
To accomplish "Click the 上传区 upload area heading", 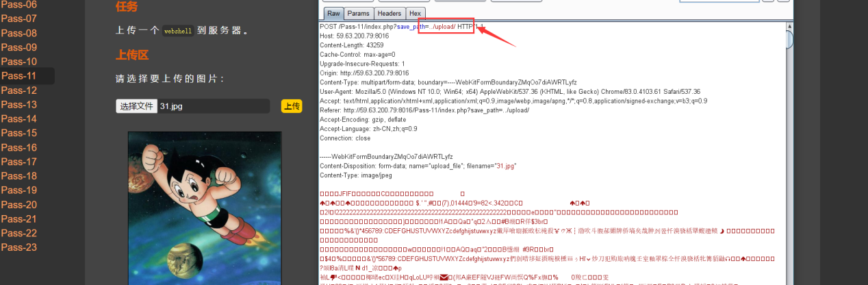I will pyautogui.click(x=132, y=55).
